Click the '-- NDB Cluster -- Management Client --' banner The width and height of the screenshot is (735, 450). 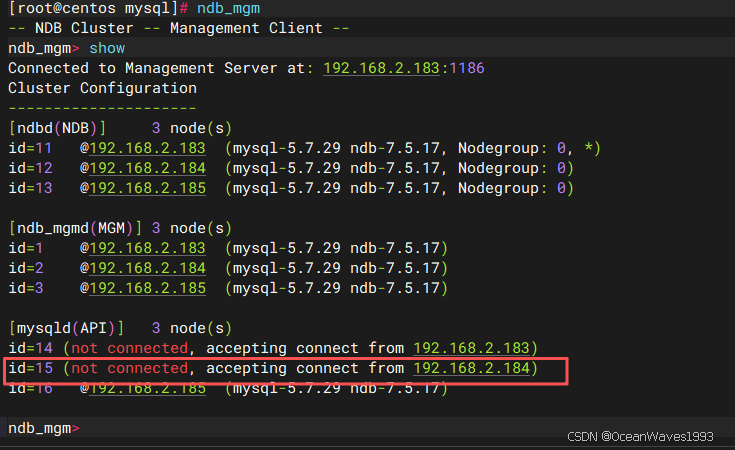[179, 28]
